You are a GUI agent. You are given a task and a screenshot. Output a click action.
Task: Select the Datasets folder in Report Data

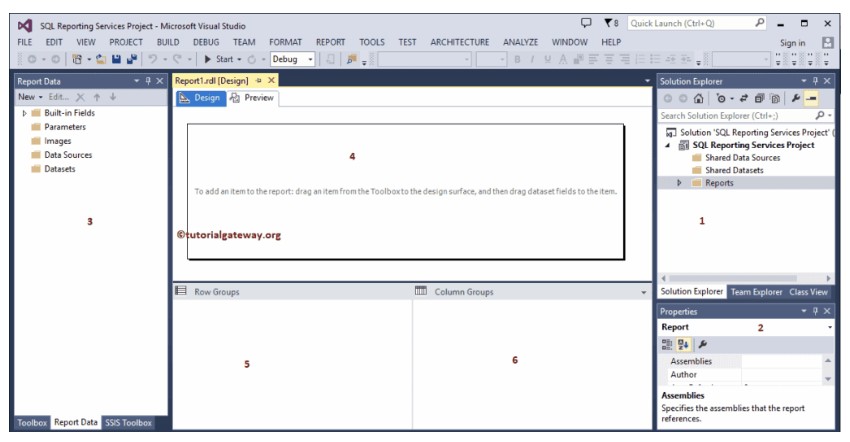pos(60,169)
